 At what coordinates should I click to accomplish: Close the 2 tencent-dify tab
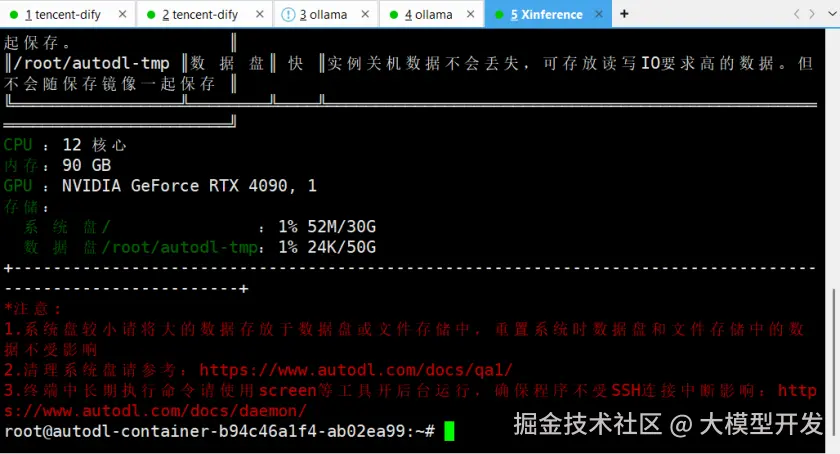click(x=260, y=14)
